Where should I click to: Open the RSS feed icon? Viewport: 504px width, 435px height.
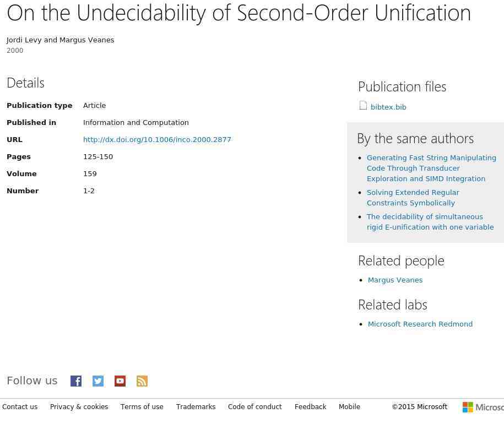(142, 381)
